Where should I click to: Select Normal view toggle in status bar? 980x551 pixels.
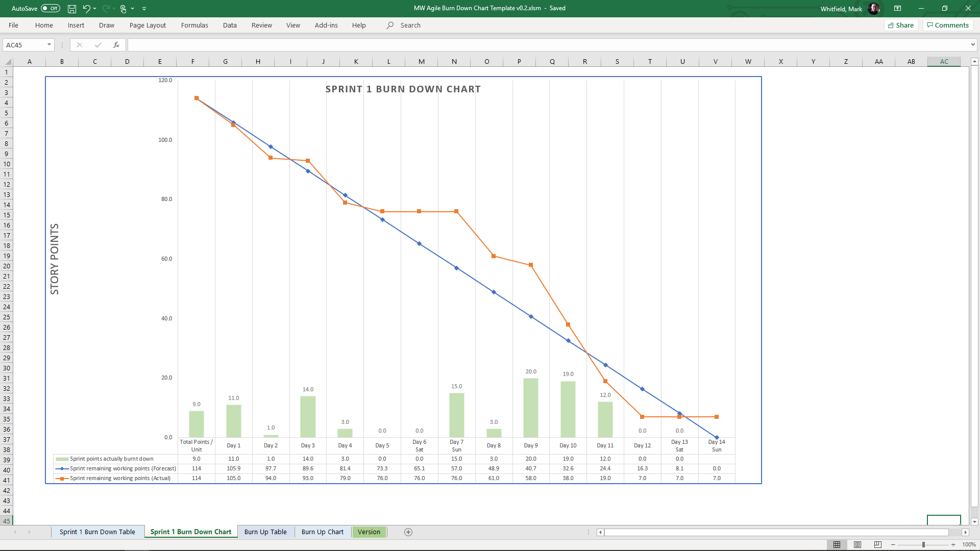point(837,544)
